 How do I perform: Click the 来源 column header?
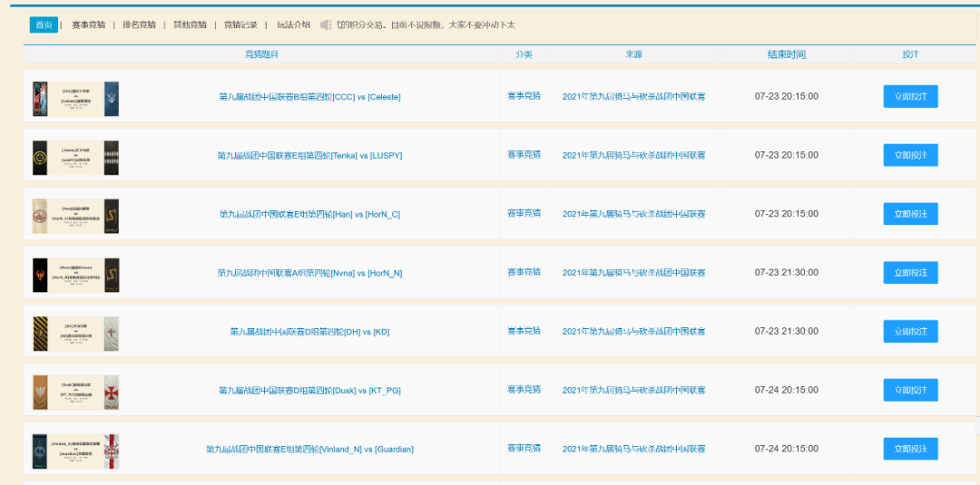(633, 54)
